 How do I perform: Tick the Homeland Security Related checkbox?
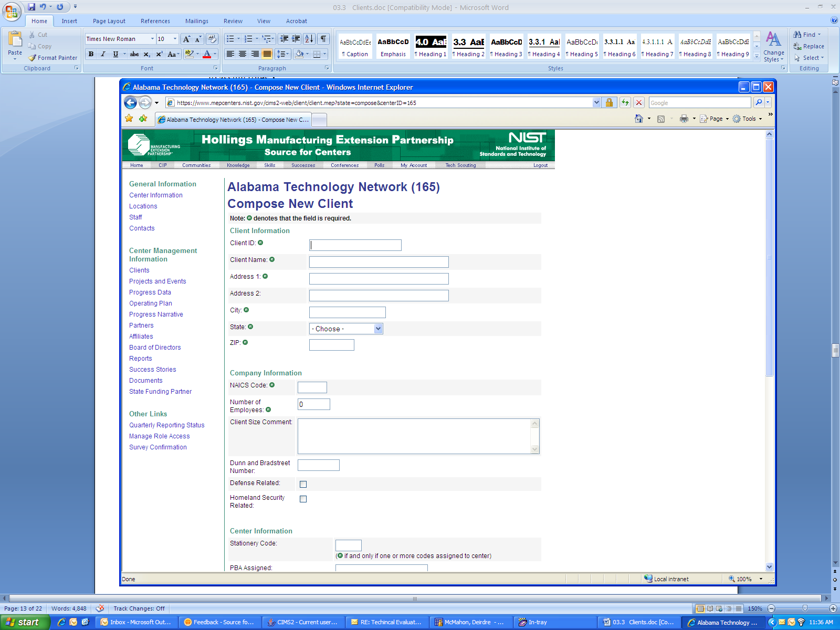(303, 499)
